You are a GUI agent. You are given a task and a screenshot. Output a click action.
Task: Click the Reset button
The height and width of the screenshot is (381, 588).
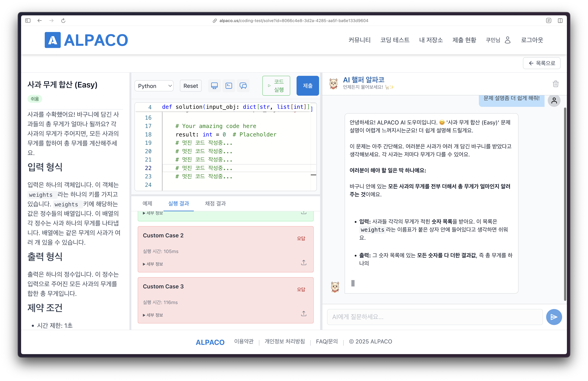tap(191, 86)
